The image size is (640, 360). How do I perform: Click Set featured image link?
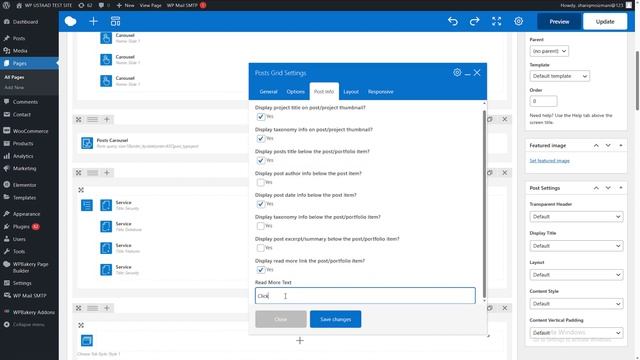click(549, 161)
